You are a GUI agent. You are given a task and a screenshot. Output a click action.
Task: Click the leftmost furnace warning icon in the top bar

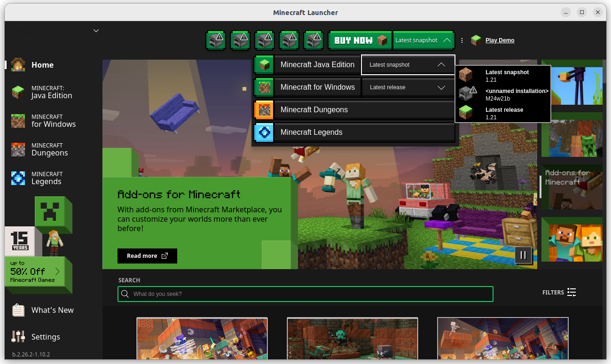(216, 40)
